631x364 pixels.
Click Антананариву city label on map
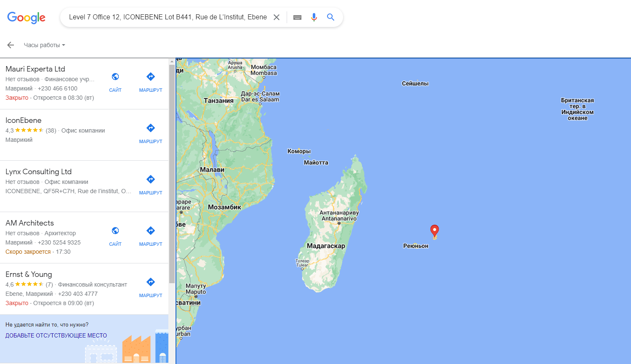339,215
